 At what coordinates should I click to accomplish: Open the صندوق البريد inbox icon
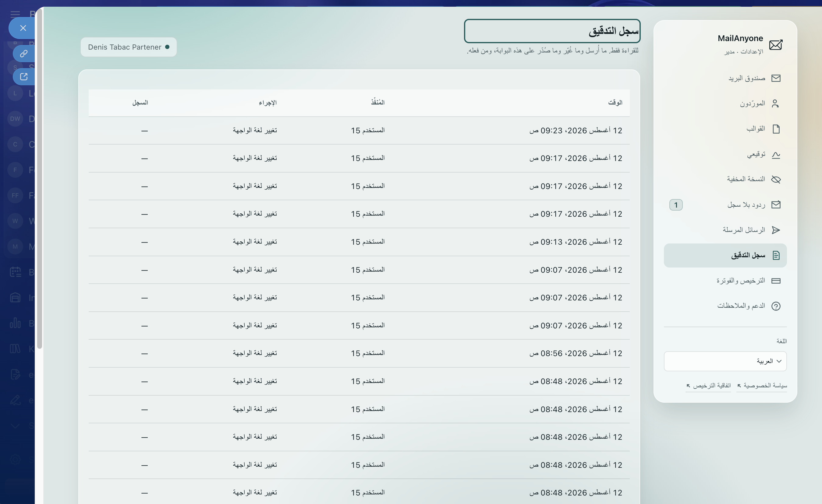(x=776, y=78)
